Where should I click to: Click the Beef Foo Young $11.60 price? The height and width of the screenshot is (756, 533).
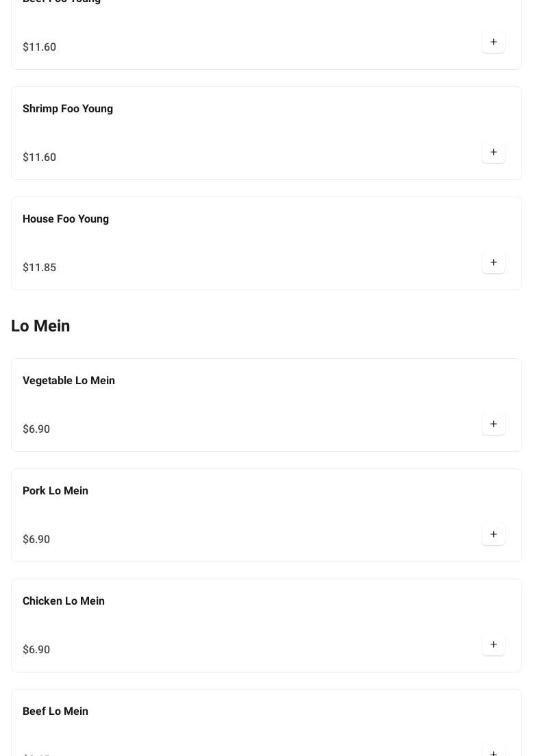click(39, 47)
